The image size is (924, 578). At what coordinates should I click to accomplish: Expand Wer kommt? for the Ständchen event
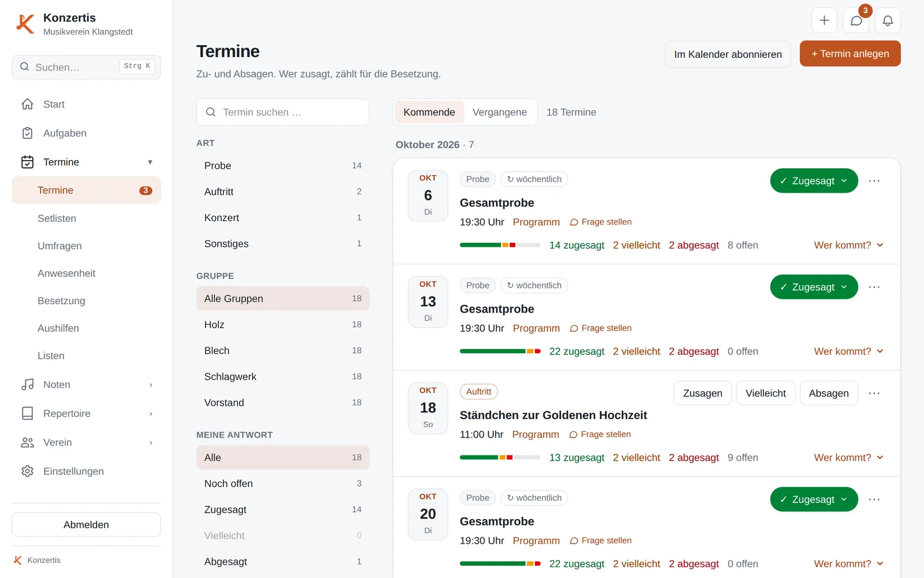[x=848, y=458]
